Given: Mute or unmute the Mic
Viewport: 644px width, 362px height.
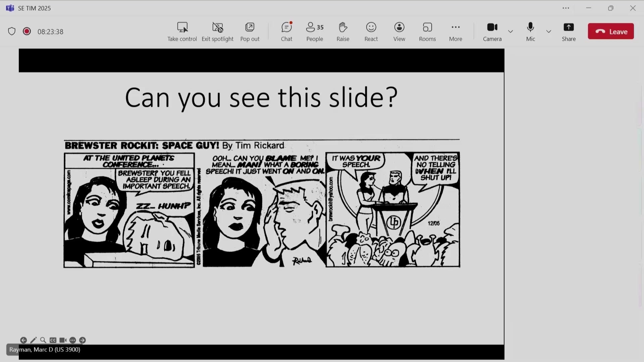Looking at the screenshot, I should click(x=530, y=32).
